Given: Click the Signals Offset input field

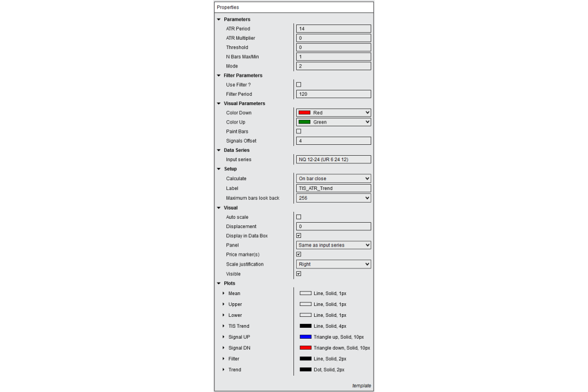Looking at the screenshot, I should pos(333,140).
